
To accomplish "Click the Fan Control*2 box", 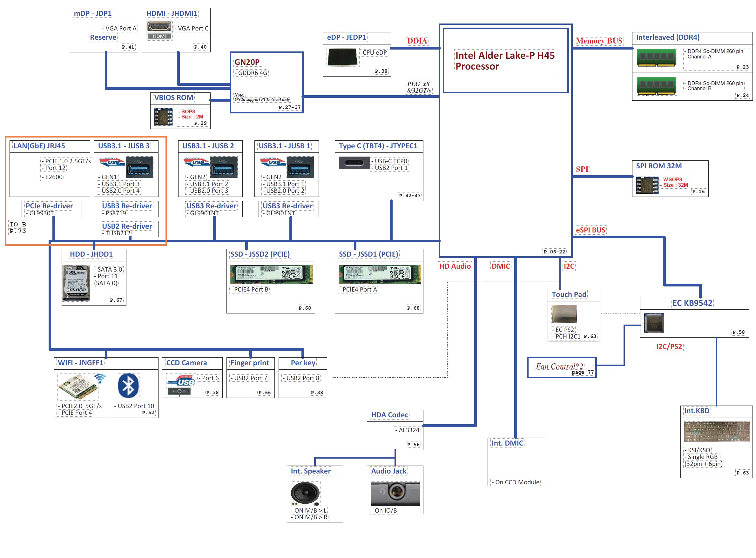I will (x=562, y=367).
